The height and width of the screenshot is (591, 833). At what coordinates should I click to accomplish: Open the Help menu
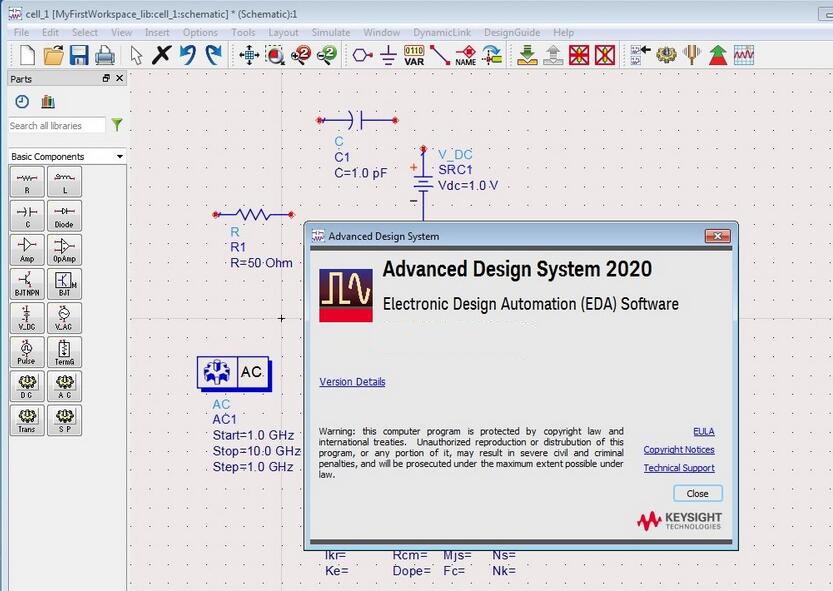pos(564,32)
